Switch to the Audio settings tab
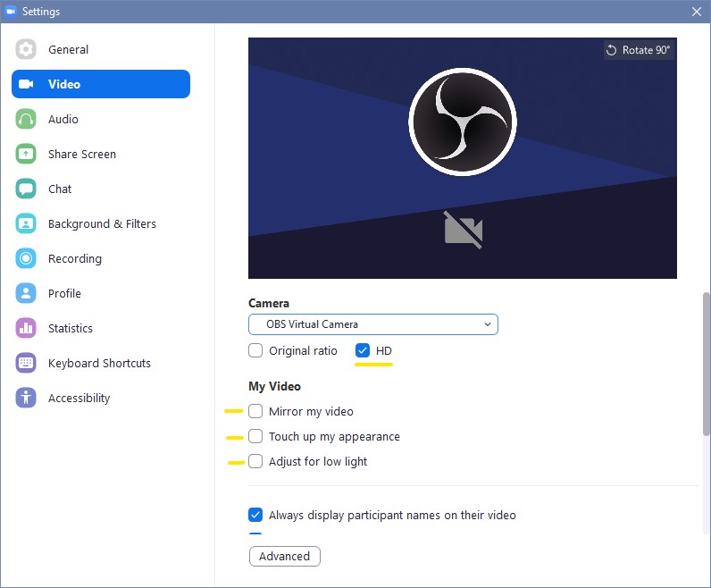Viewport: 711px width, 588px height. (101, 119)
